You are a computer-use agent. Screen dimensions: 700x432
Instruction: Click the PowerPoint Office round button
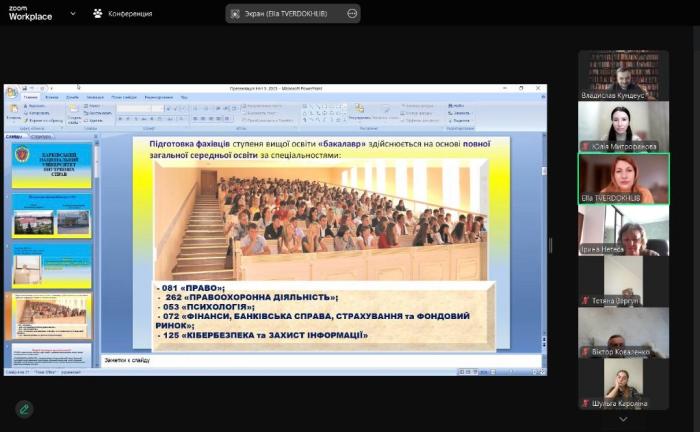[11, 91]
